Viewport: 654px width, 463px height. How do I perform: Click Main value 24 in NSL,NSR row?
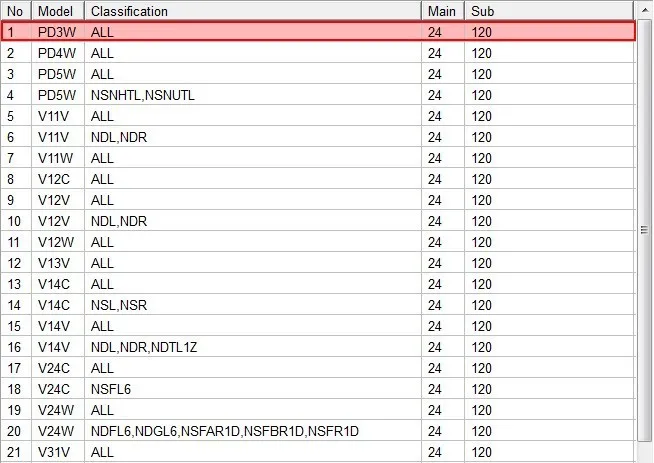(x=443, y=305)
